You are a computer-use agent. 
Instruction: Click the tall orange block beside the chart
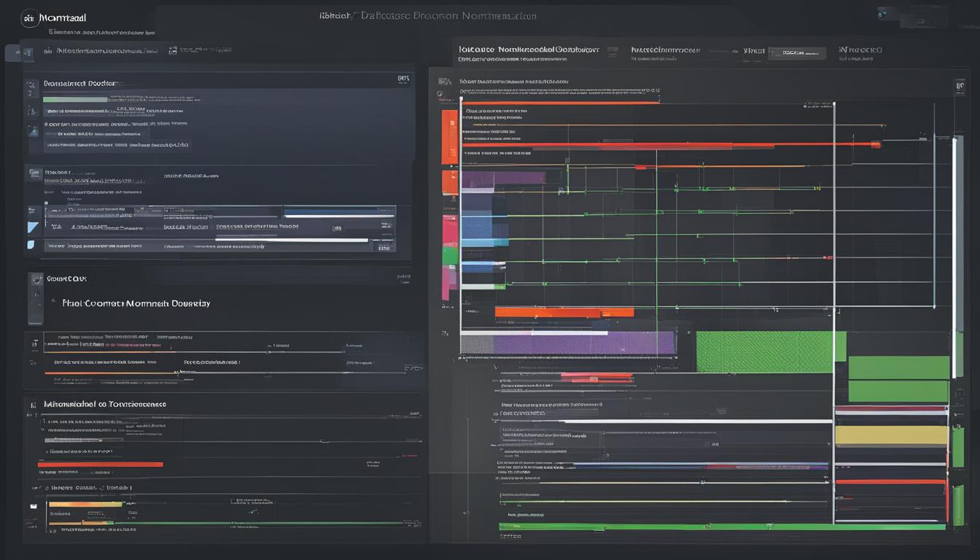point(449,137)
